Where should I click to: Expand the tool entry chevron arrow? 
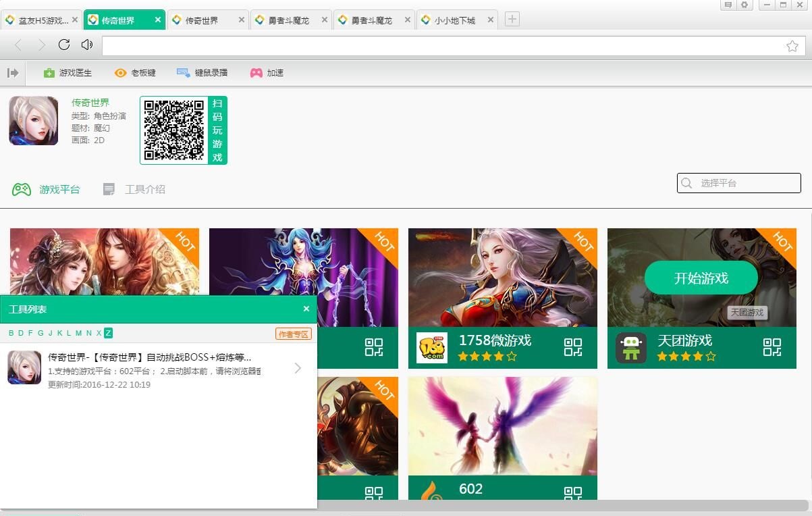(x=298, y=368)
